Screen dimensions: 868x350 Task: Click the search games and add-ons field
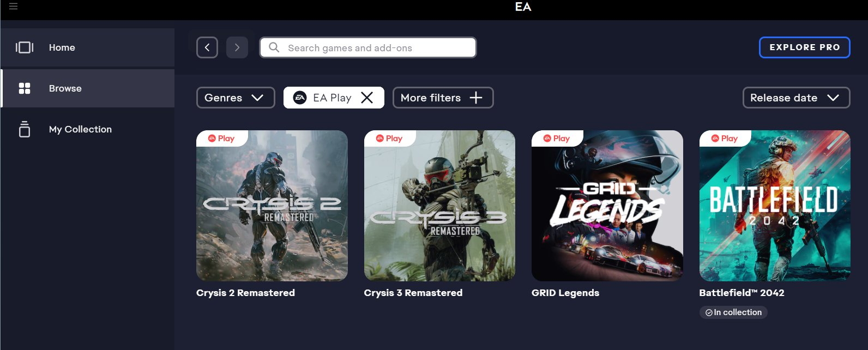click(376, 47)
